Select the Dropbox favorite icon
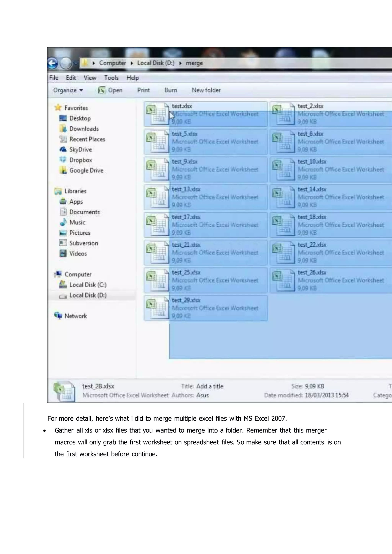Viewport: 392px width, 554px height. click(63, 160)
